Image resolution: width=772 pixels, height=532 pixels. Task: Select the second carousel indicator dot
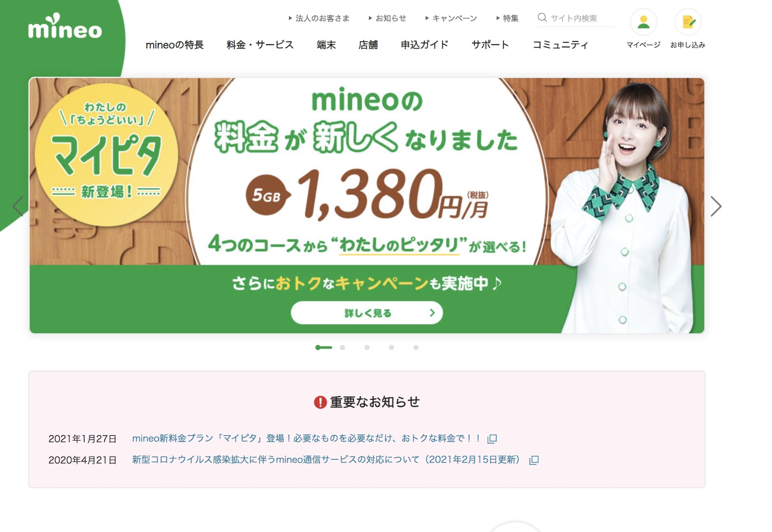pos(343,347)
